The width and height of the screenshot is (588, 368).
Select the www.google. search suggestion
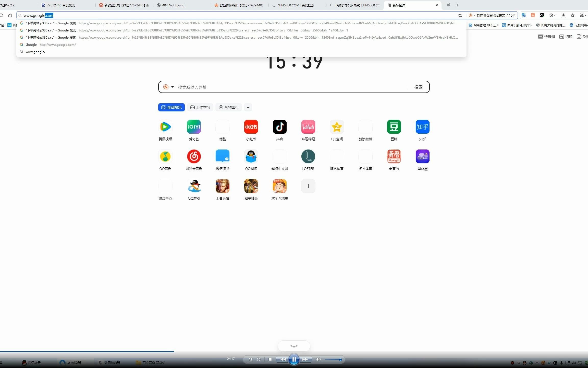(241, 52)
